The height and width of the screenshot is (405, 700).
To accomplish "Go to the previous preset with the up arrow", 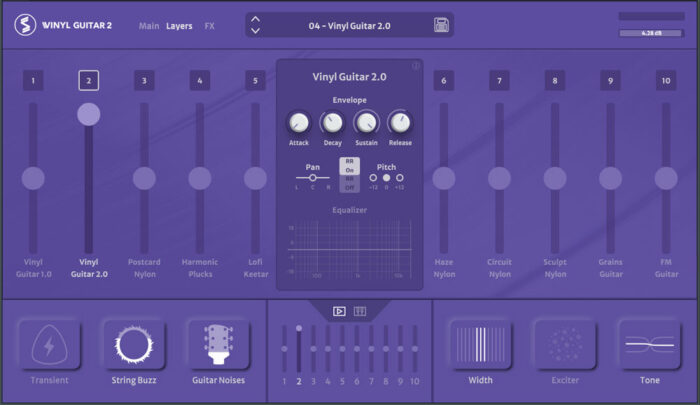I will [x=255, y=19].
